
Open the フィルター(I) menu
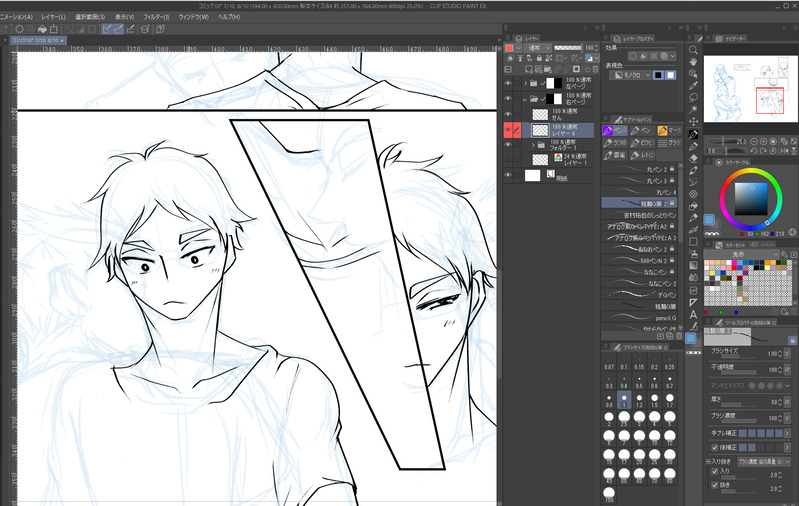(156, 17)
